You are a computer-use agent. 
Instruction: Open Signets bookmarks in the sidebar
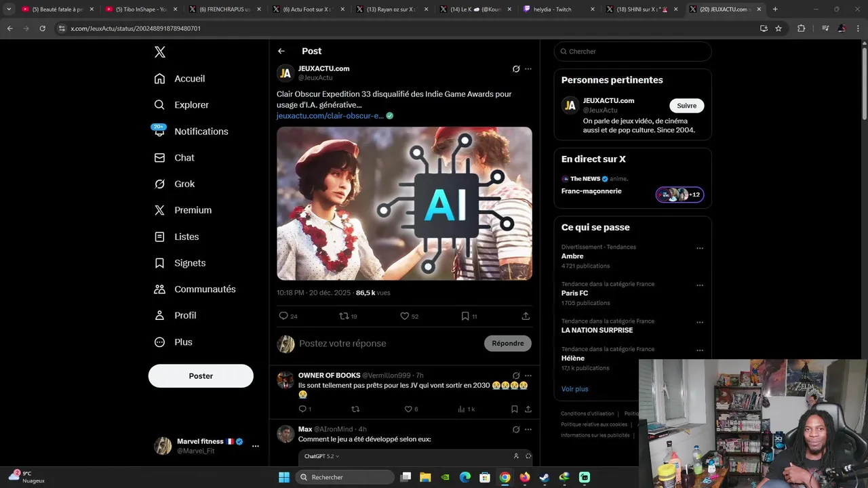(180, 263)
